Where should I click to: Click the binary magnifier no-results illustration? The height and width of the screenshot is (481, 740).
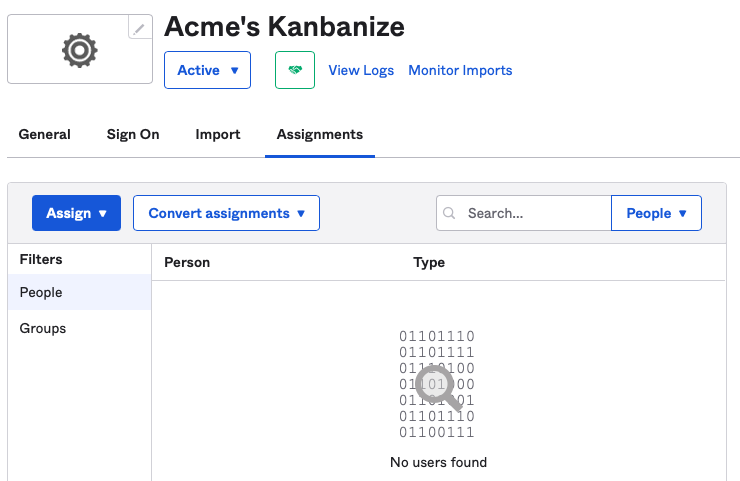[x=437, y=384]
